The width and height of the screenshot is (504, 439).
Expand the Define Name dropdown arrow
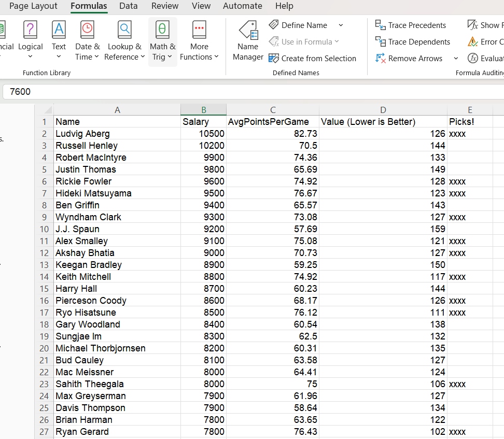pyautogui.click(x=341, y=25)
